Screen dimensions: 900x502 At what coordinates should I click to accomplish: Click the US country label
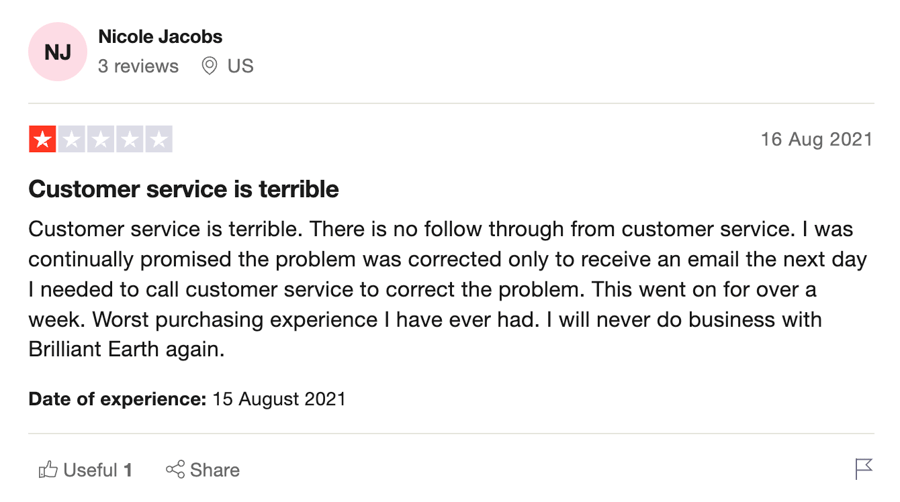240,66
